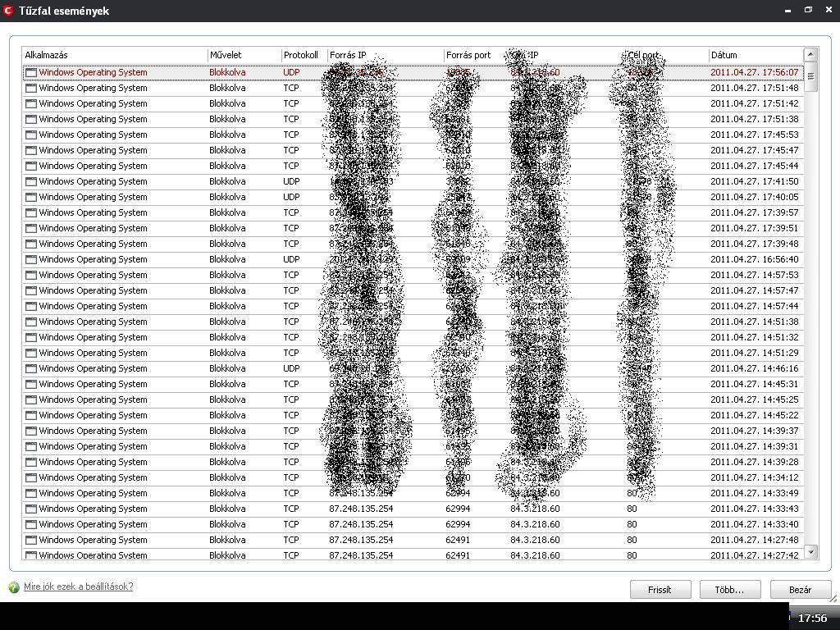
Task: Click source IP 87.248.135.254 in 14:33:43 row
Action: pyautogui.click(x=361, y=509)
